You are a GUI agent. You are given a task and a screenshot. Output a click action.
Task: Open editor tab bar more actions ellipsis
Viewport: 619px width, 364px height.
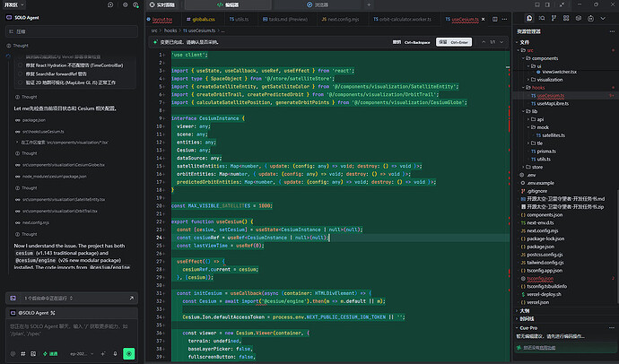coord(504,19)
